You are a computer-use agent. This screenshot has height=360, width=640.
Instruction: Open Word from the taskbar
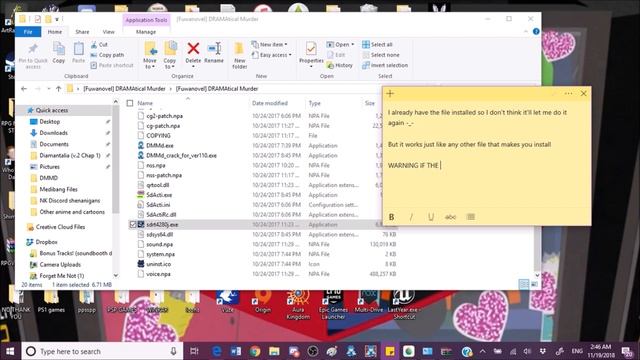236,351
